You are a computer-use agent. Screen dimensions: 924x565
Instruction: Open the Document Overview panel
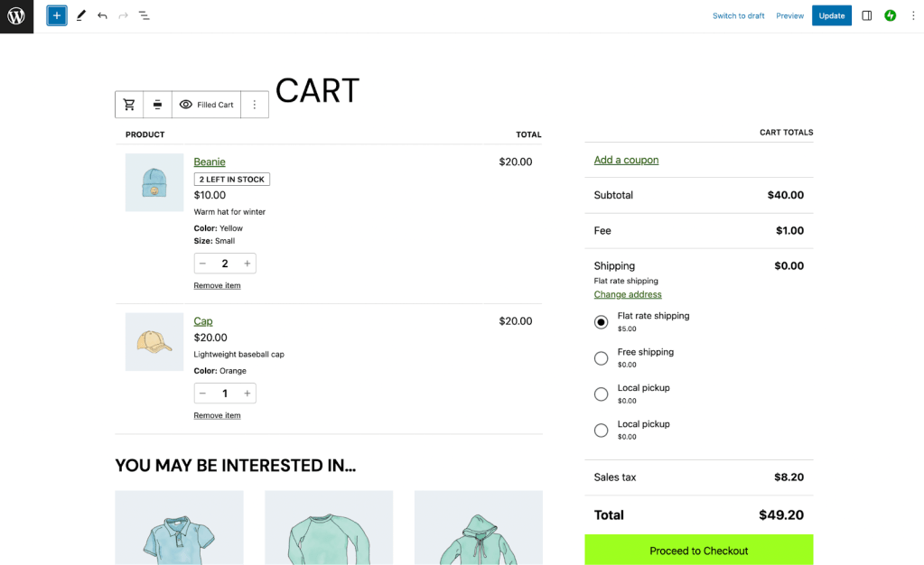coord(145,15)
